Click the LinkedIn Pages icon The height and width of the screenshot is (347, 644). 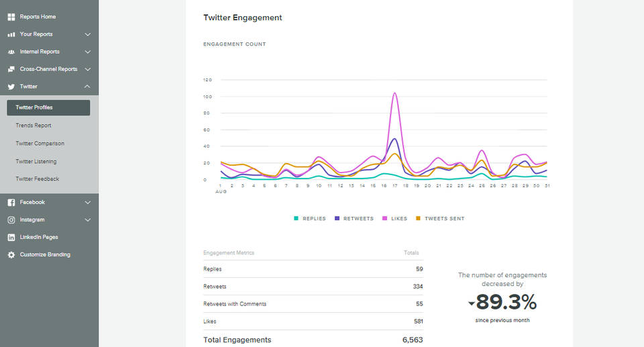11,237
